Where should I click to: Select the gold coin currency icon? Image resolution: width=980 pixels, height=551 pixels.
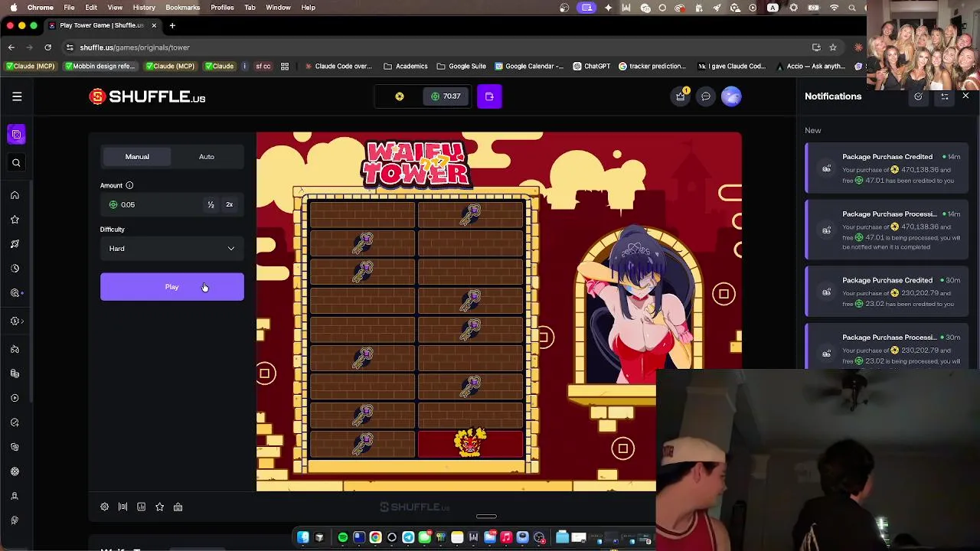399,96
